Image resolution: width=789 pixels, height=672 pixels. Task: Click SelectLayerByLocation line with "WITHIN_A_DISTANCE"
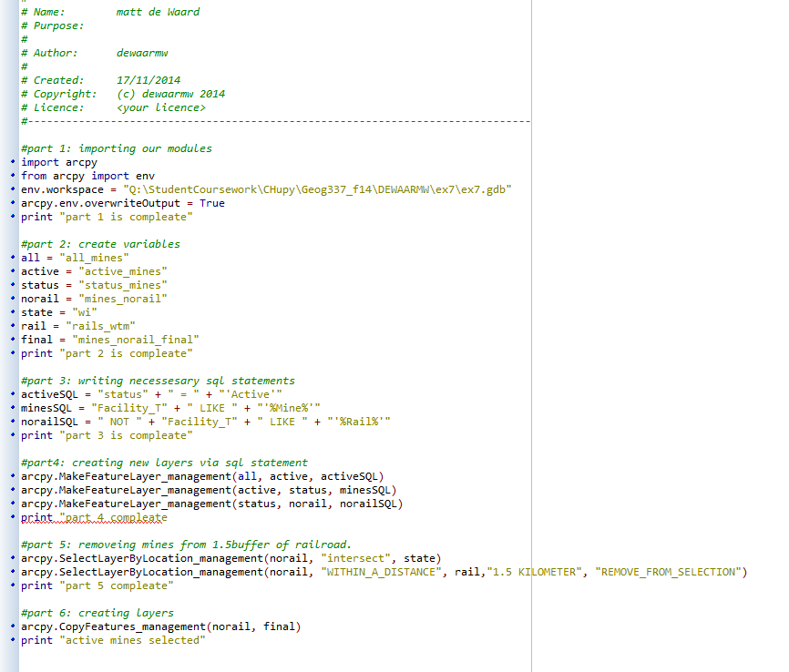(384, 572)
